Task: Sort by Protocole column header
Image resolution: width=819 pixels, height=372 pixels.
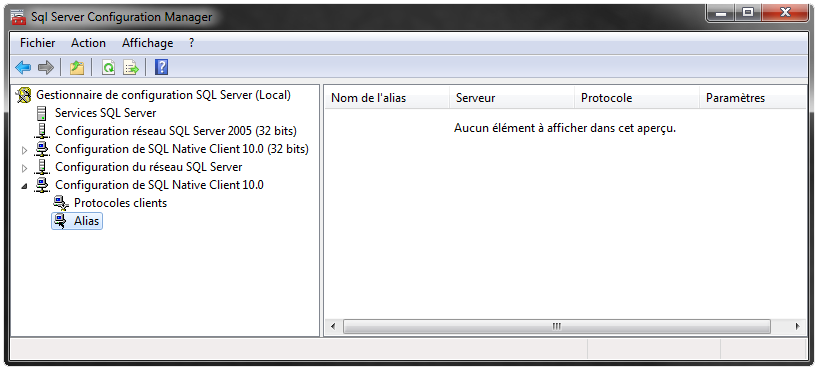Action: (637, 98)
